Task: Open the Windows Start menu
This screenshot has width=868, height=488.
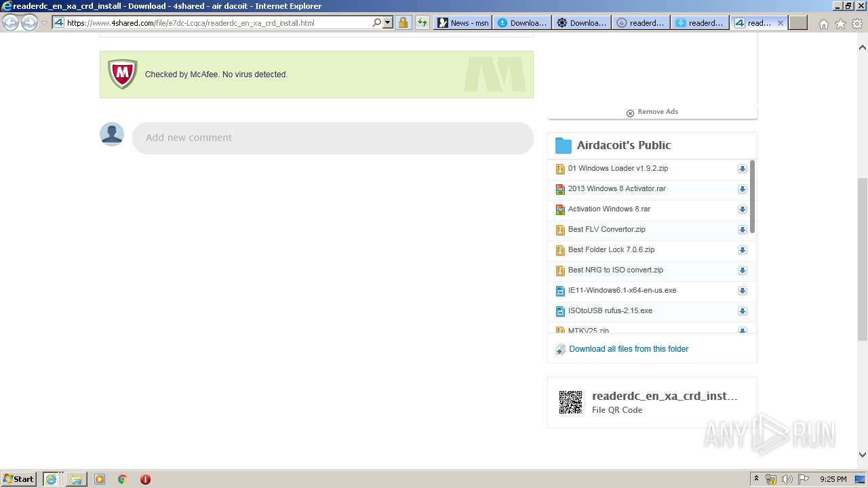Action: click(19, 479)
